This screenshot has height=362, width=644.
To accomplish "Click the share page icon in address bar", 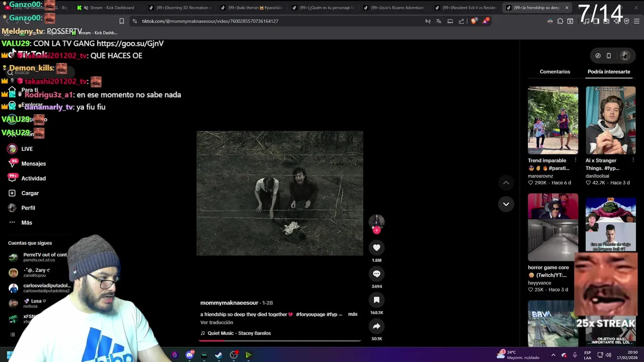I will coord(461,21).
